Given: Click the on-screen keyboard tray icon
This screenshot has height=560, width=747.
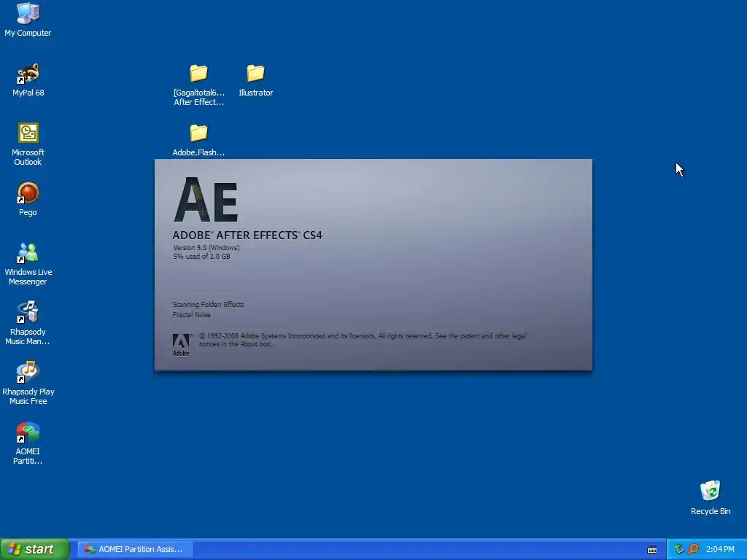Looking at the screenshot, I should (x=652, y=550).
